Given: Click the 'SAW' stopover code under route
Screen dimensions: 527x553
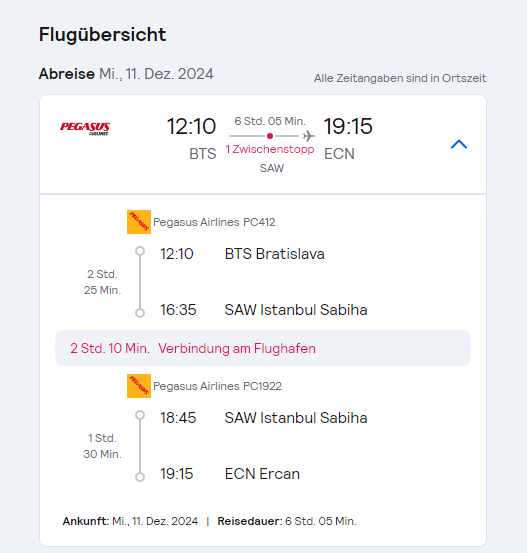Looking at the screenshot, I should click(272, 168).
